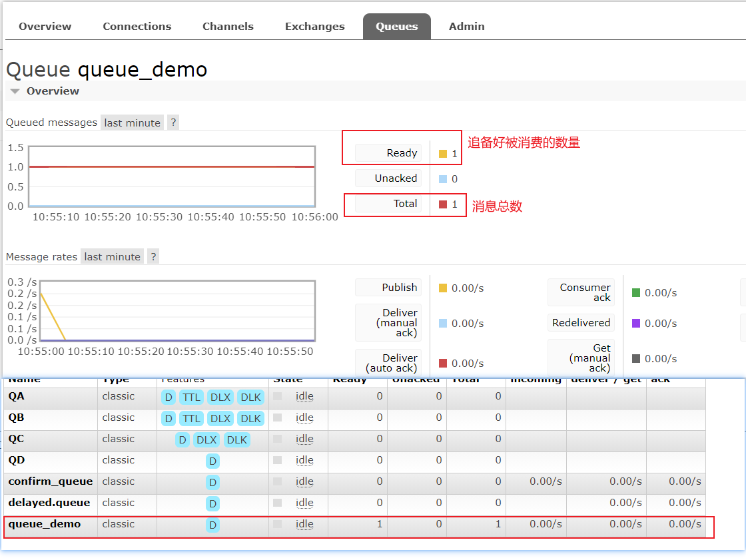
Task: Click the D durable badge on confirm_queue
Action: [212, 483]
